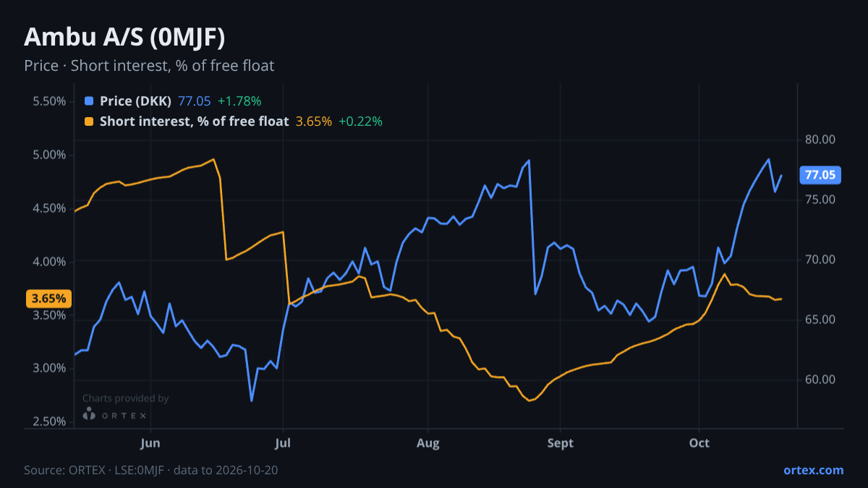Click the blue Price legend color swatch
The image size is (868, 488).
pyautogui.click(x=89, y=101)
